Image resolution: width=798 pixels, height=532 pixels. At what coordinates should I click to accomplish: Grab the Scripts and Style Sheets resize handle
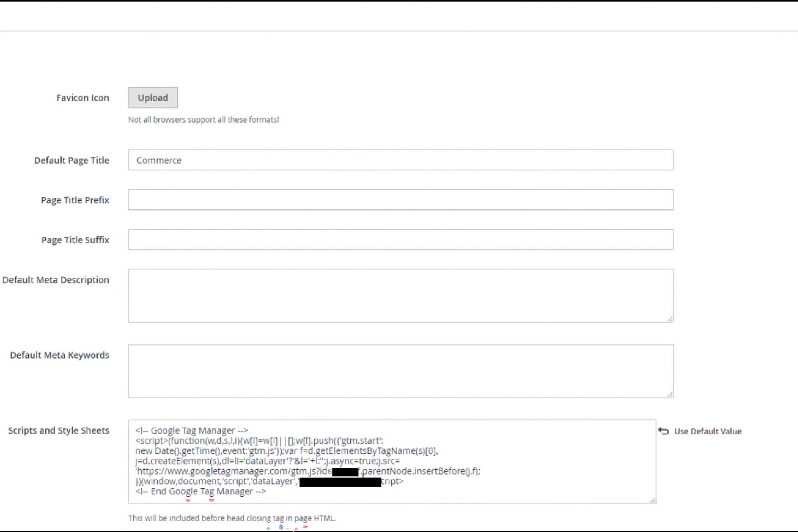click(x=653, y=500)
